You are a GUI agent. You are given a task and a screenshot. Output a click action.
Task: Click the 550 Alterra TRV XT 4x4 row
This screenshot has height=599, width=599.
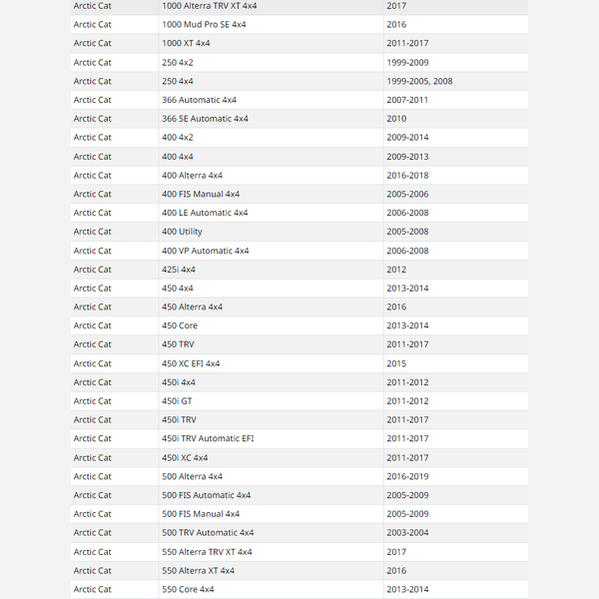299,552
